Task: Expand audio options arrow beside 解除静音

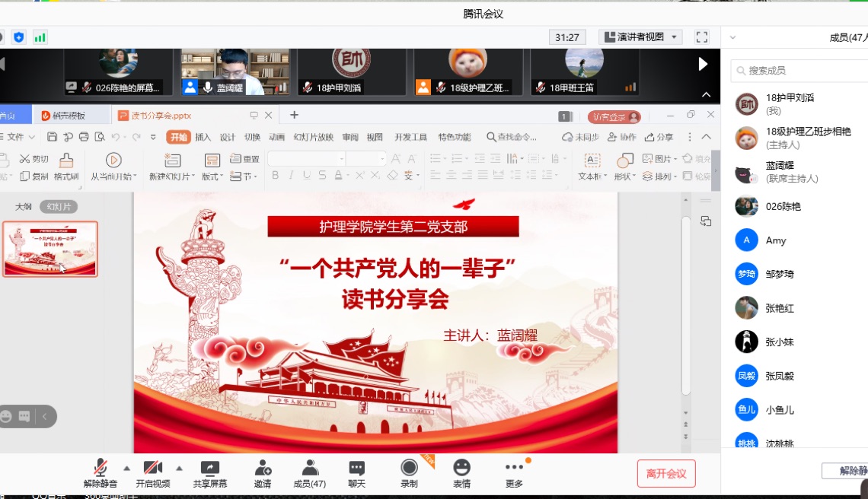Action: point(126,468)
